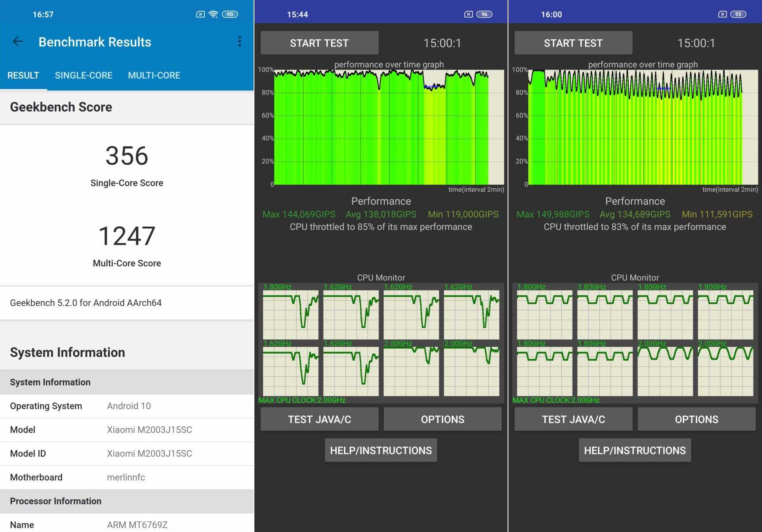Tap the first 1.80GHz CPU core graph, right screen
The width and height of the screenshot is (762, 532).
coord(545,314)
